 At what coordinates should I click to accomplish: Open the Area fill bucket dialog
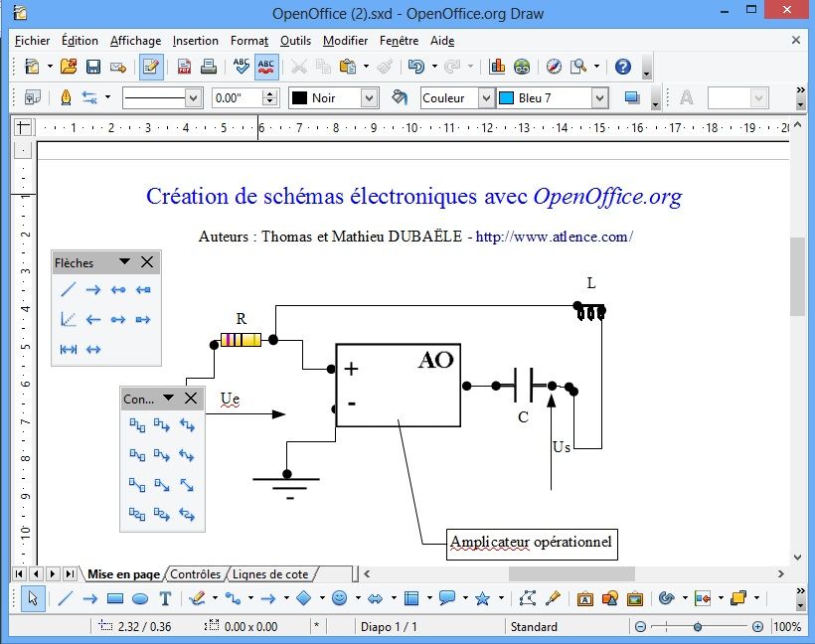point(400,97)
